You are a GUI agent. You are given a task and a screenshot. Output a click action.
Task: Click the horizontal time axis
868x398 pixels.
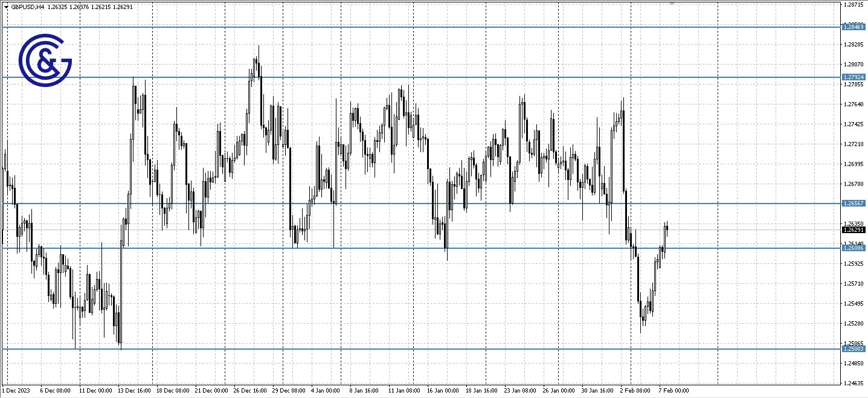[423, 391]
